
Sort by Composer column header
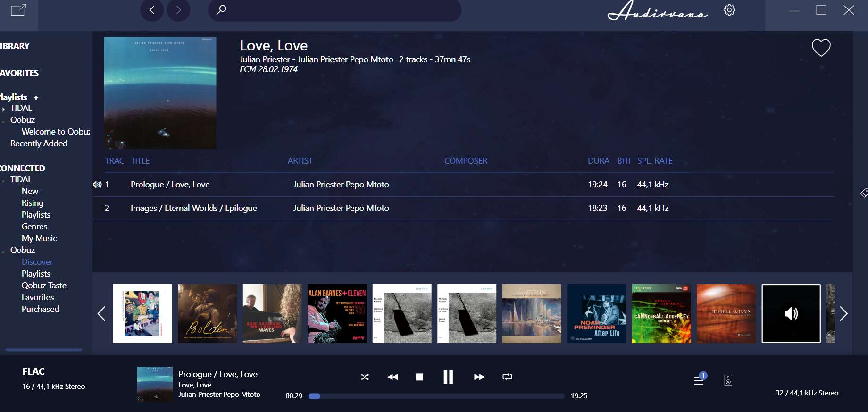[466, 161]
